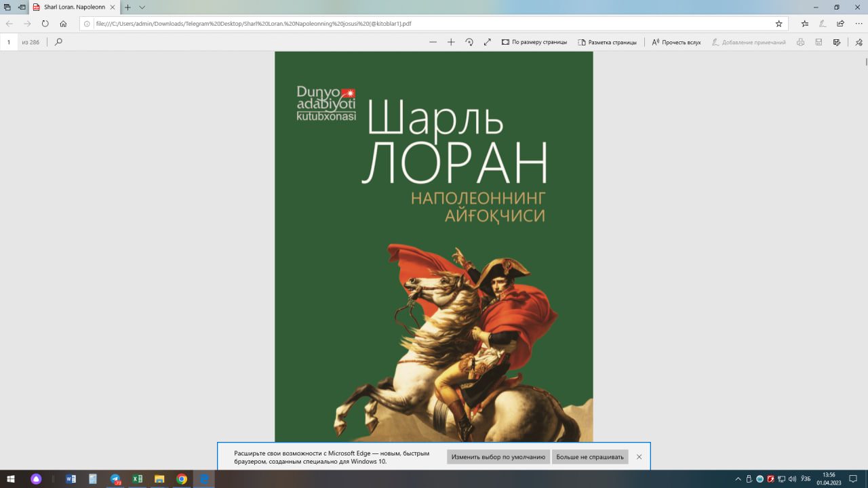Image resolution: width=868 pixels, height=488 pixels.
Task: Save the PDF using the save icon
Action: [819, 41]
